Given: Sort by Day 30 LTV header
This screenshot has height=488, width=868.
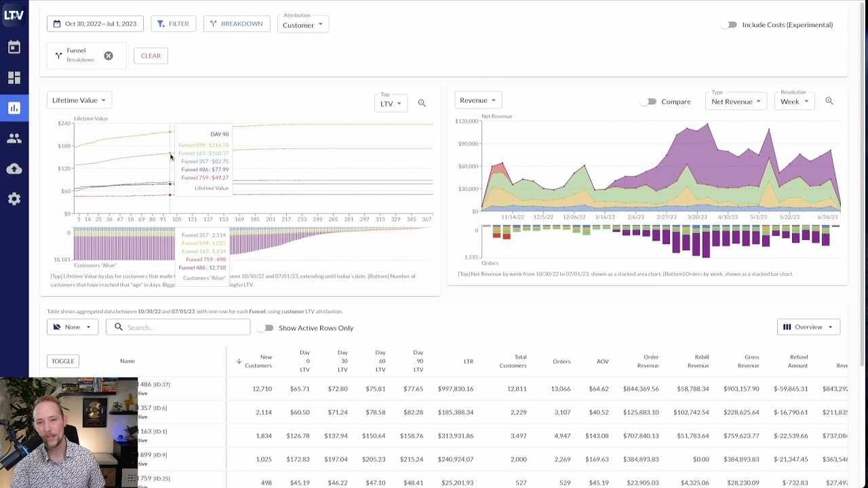Looking at the screenshot, I should (x=342, y=361).
